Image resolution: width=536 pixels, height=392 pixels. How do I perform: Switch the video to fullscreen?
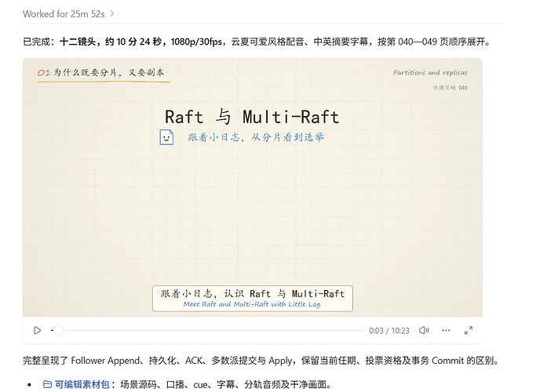point(469,331)
